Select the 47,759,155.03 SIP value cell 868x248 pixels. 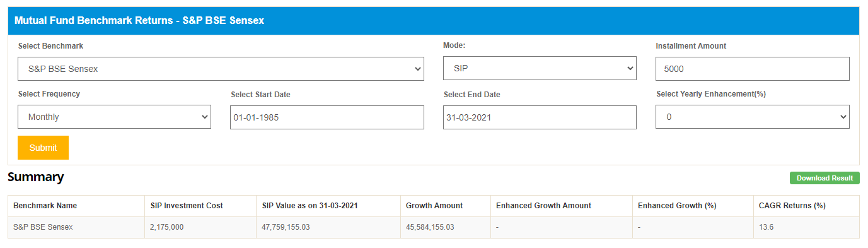[x=328, y=227]
